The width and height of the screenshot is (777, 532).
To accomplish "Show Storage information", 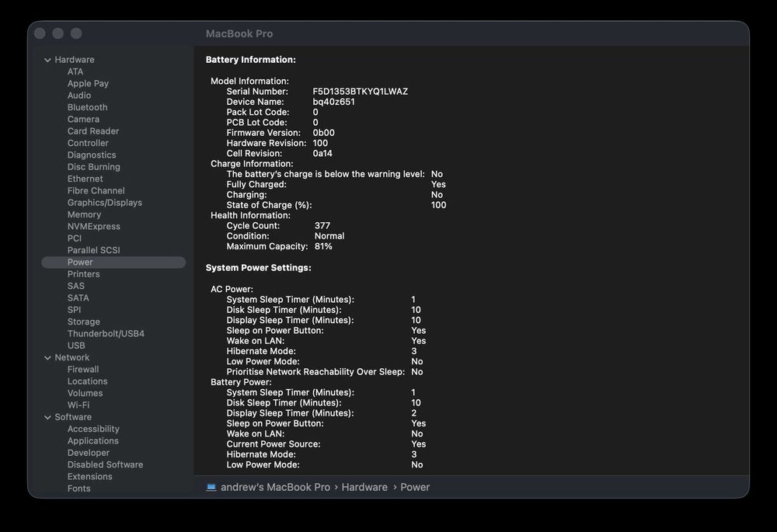I will click(x=84, y=322).
